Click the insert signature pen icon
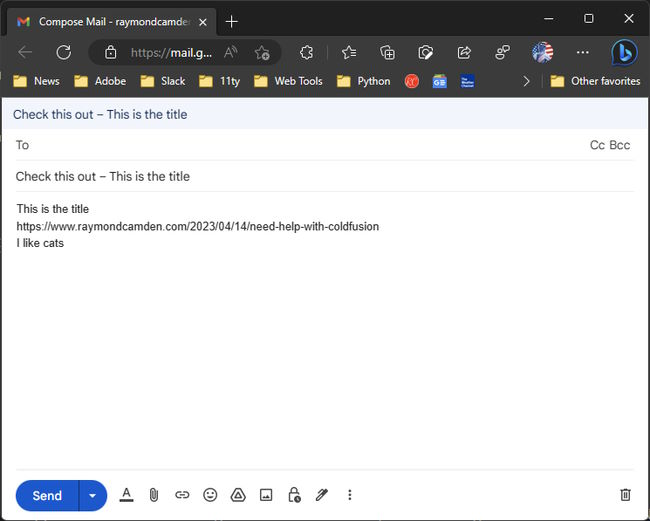650x521 pixels. click(x=322, y=494)
